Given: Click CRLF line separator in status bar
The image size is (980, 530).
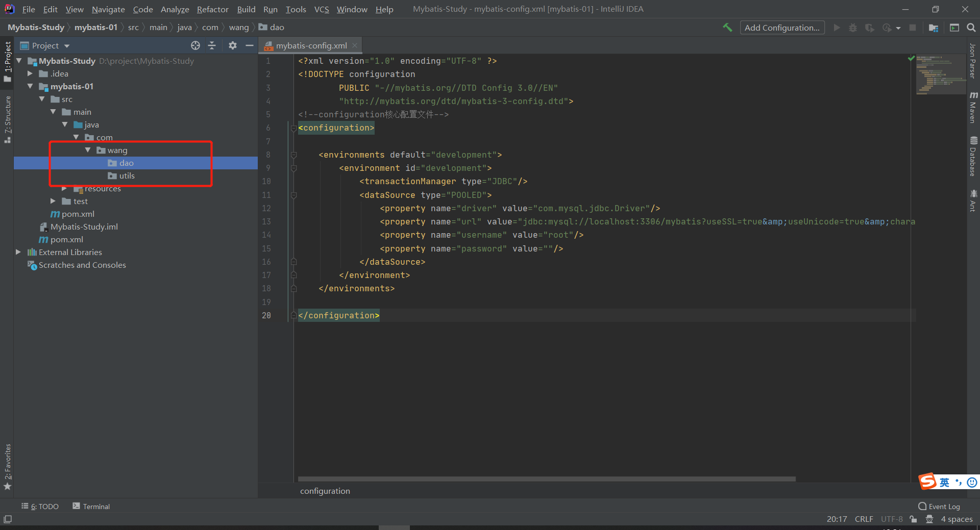Looking at the screenshot, I should [x=864, y=519].
